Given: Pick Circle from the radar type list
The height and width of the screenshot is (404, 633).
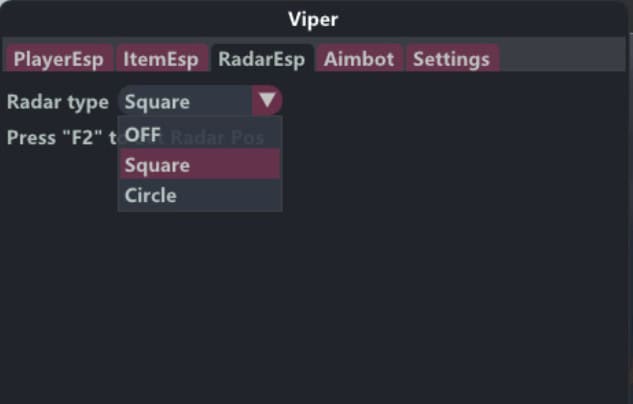Looking at the screenshot, I should click(152, 195).
